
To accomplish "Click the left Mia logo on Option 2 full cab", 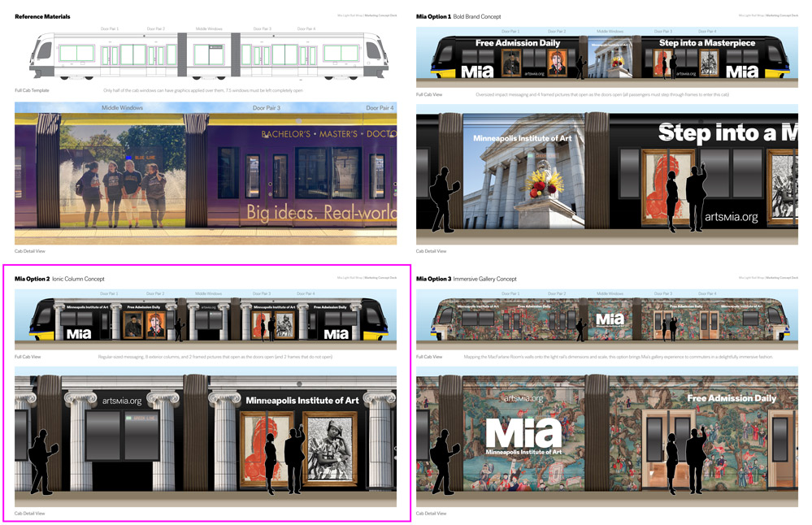I will [x=79, y=335].
